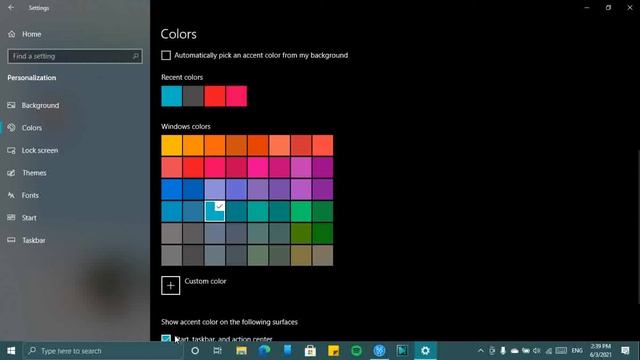Image resolution: width=640 pixels, height=360 pixels.
Task: Focus the Find a setting search box
Action: 75,56
